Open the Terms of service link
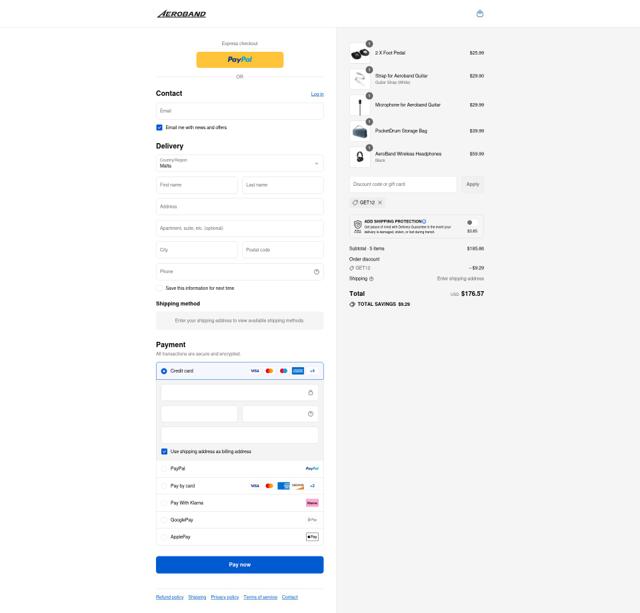 click(x=260, y=597)
